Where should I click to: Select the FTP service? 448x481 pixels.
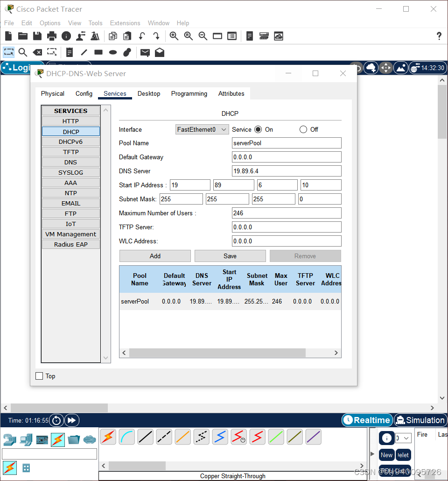[x=71, y=213]
